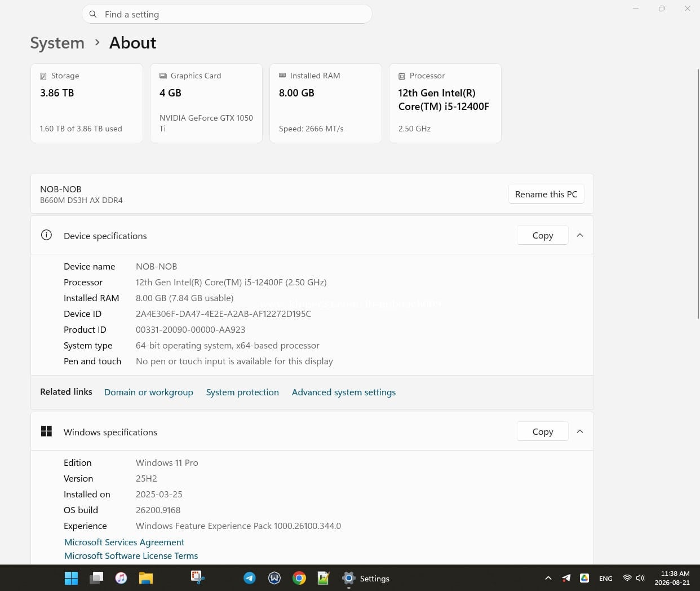
Task: Show hidden system tray icons
Action: 548,578
